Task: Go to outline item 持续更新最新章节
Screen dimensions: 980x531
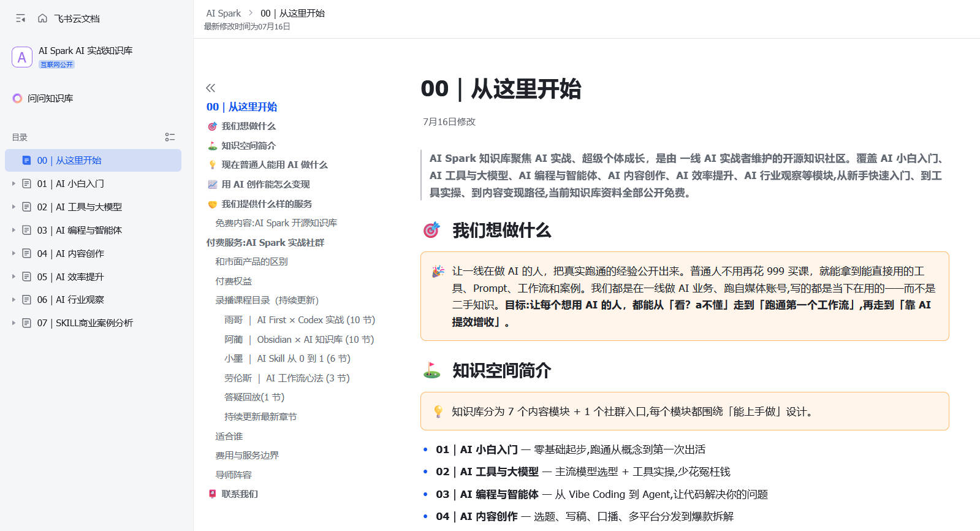Action: (x=260, y=417)
